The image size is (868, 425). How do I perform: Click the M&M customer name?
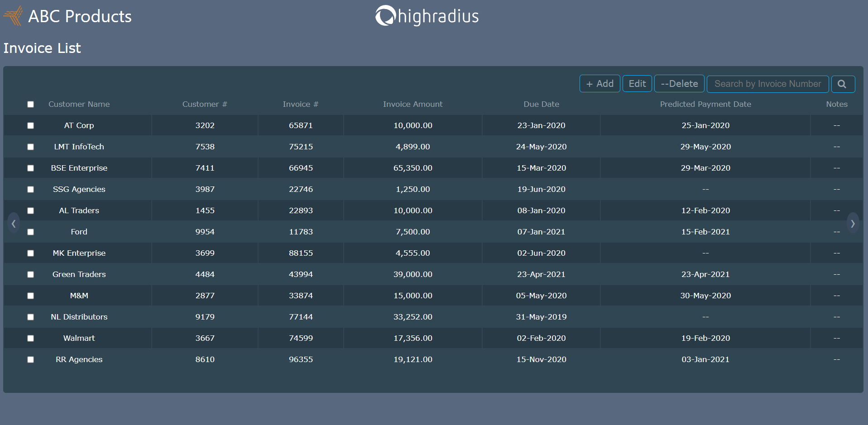(x=79, y=296)
